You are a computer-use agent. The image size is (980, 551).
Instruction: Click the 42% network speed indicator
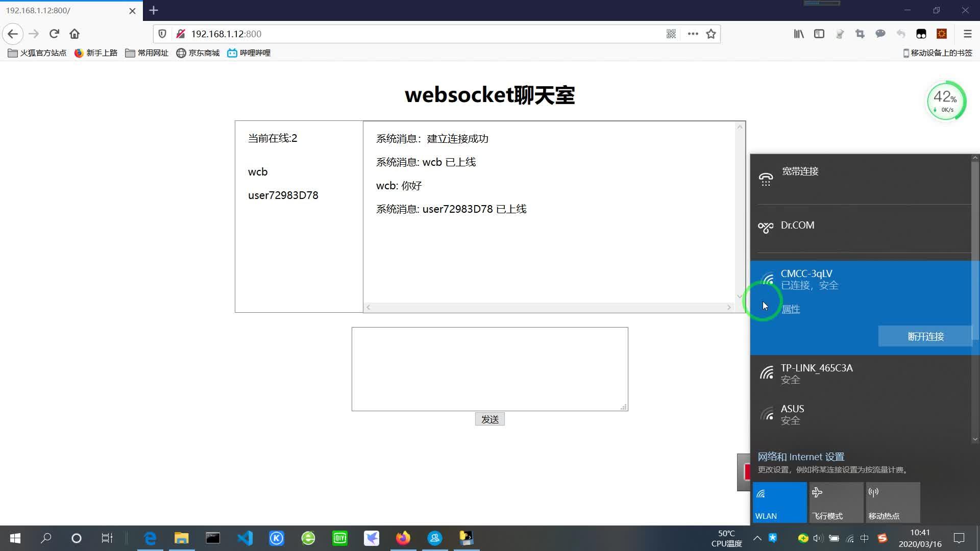pos(946,101)
